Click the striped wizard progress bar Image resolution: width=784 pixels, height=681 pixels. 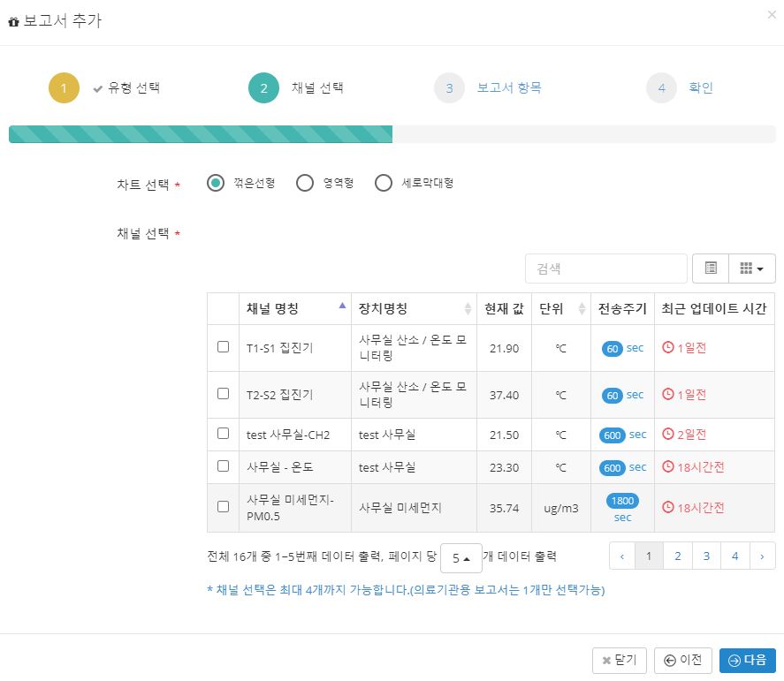[x=201, y=134]
